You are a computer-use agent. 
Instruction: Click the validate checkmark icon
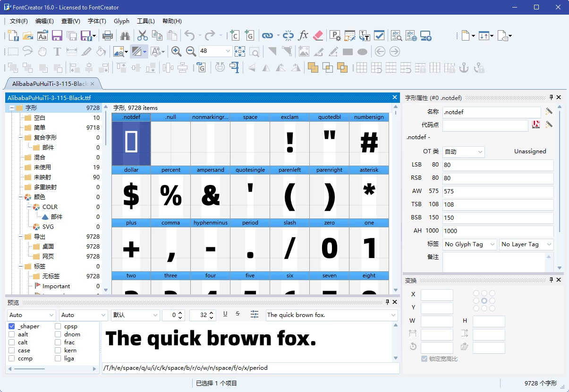[x=379, y=35]
